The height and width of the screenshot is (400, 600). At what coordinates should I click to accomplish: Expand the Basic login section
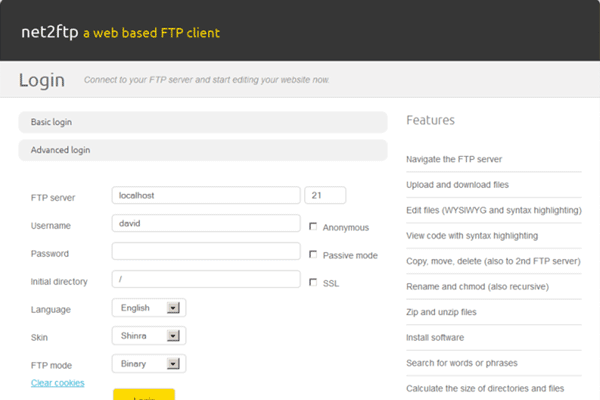click(x=202, y=122)
